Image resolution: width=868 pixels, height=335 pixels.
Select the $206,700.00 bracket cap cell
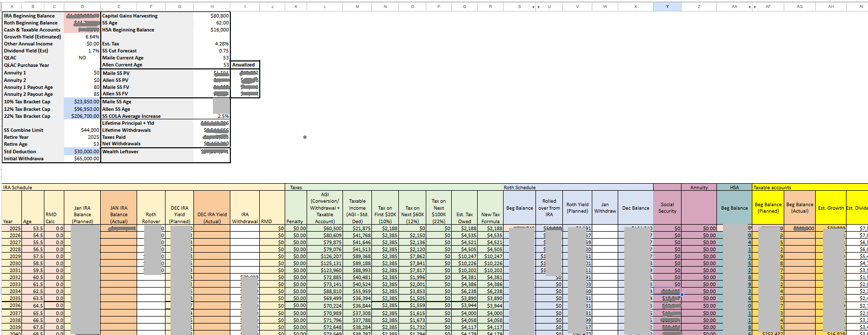(82, 116)
